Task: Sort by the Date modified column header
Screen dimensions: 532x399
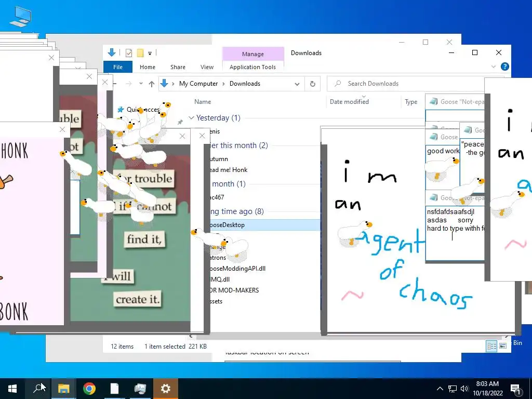Action: tap(349, 102)
